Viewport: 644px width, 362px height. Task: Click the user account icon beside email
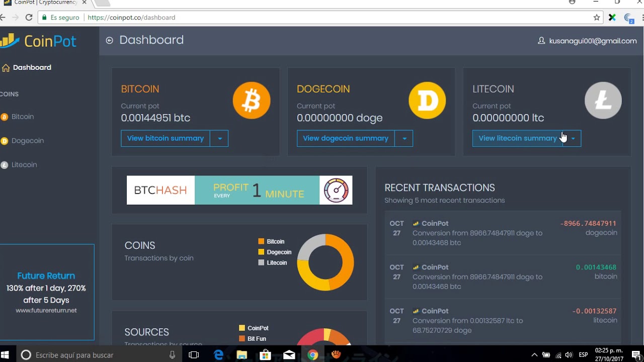pos(541,41)
